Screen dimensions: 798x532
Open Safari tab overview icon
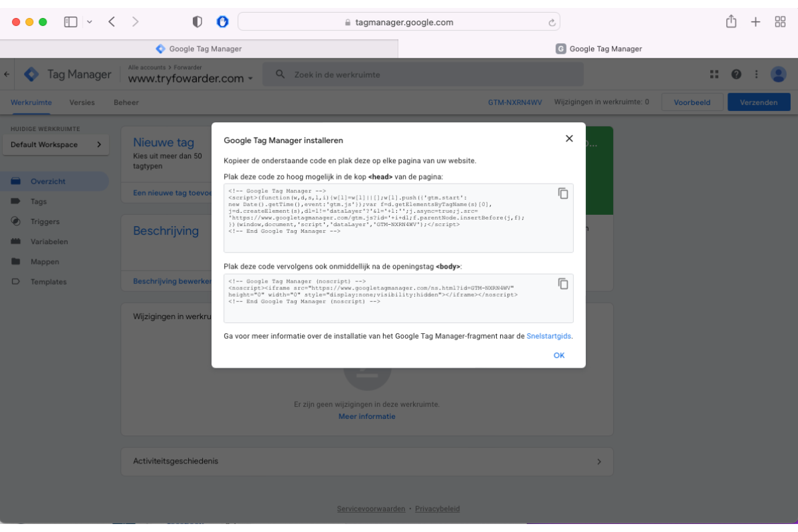(780, 22)
